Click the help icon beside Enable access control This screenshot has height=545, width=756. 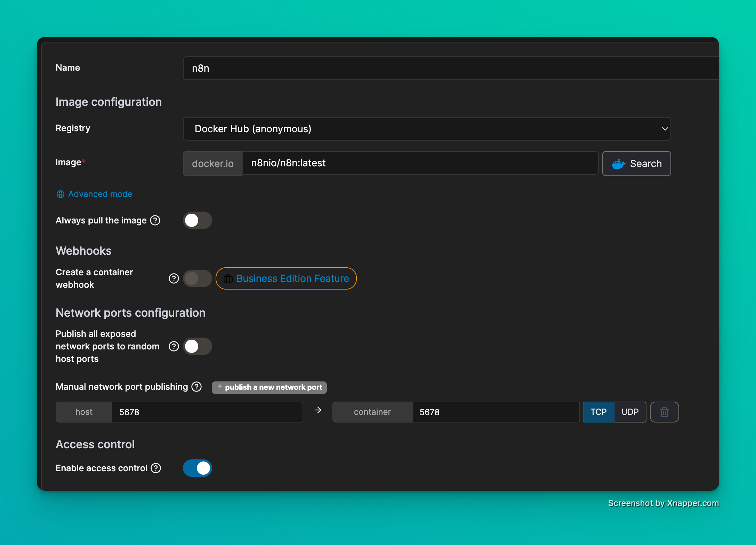(x=156, y=468)
